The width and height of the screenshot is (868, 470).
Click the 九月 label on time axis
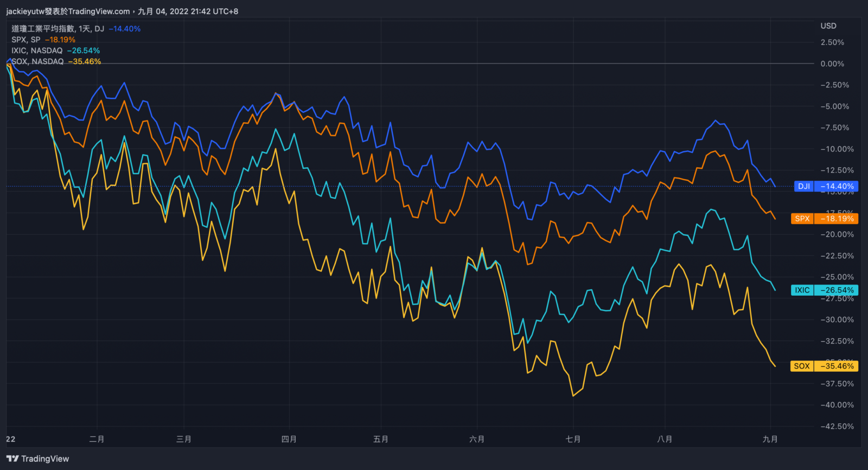click(x=770, y=439)
